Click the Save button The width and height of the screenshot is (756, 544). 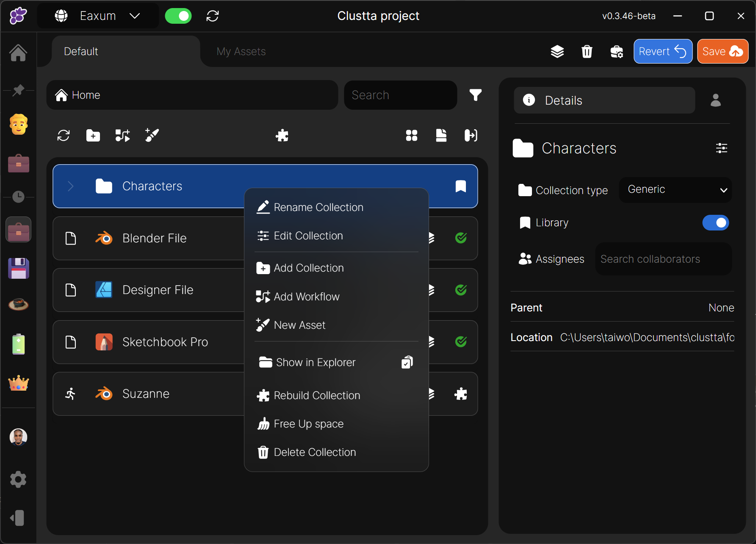(x=723, y=51)
